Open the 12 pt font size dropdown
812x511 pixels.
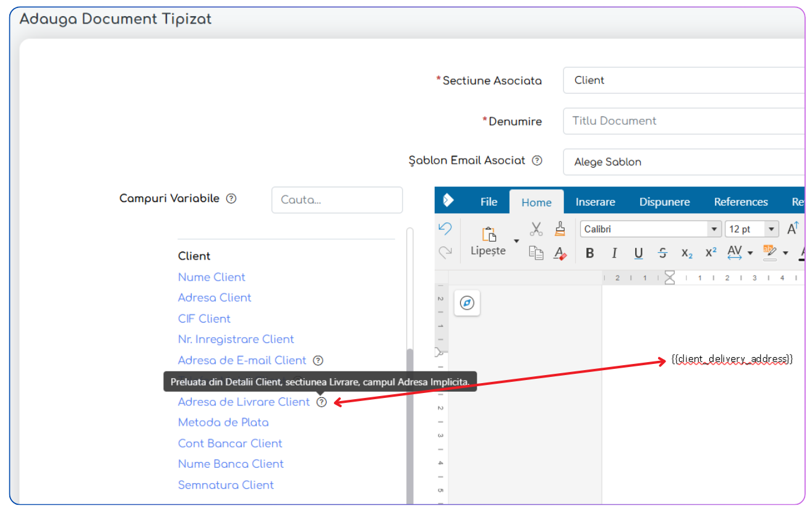(771, 229)
